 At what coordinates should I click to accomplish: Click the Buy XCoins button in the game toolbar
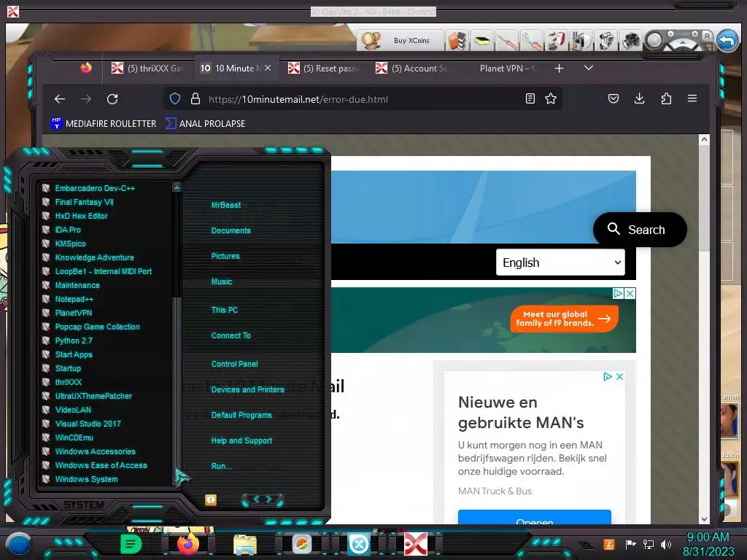point(401,41)
